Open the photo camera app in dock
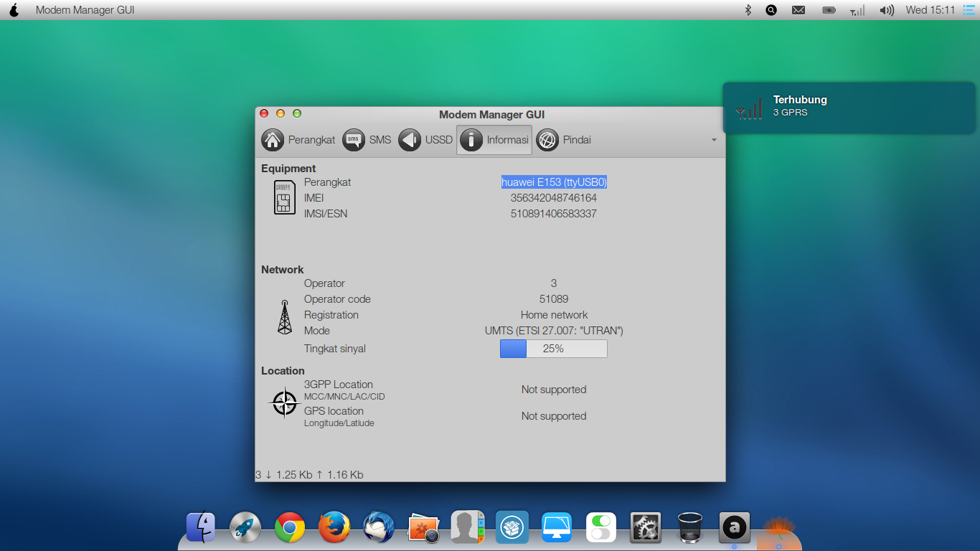Screen dimensions: 980x551 [x=423, y=527]
